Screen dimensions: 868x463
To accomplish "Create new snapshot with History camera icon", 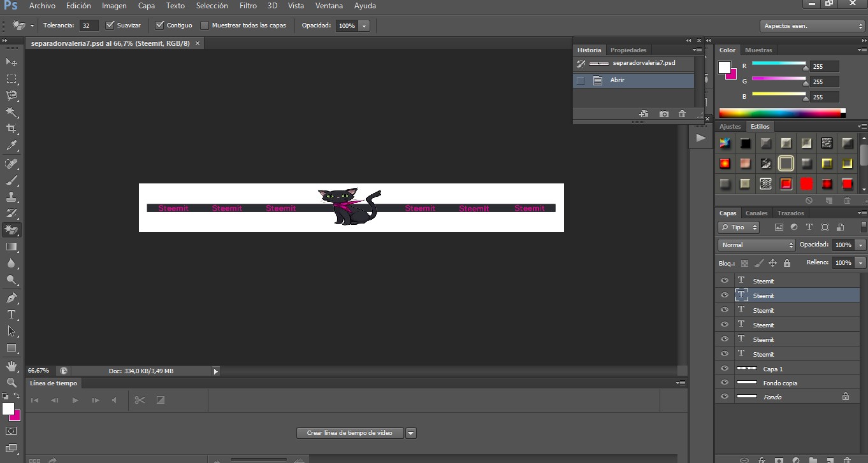I will [x=664, y=114].
